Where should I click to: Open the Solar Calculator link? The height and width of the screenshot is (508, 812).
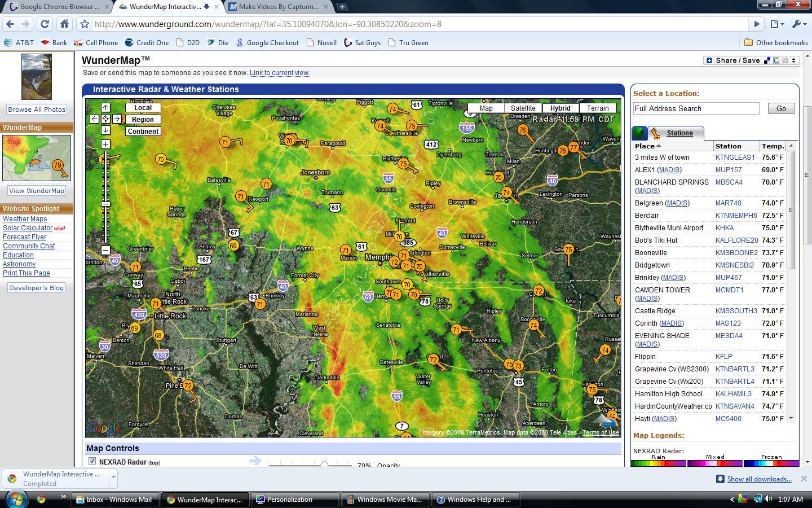point(28,228)
